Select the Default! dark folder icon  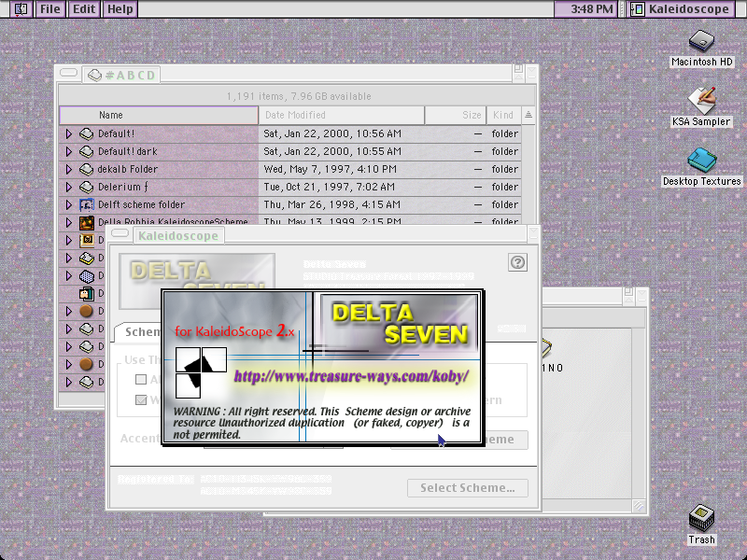pos(86,151)
